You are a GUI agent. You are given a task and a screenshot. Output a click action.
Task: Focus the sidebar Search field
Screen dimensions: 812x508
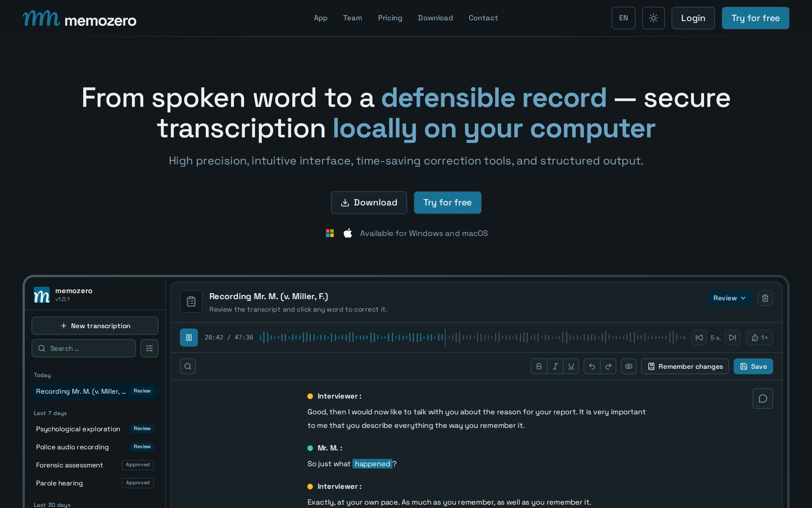coord(83,348)
